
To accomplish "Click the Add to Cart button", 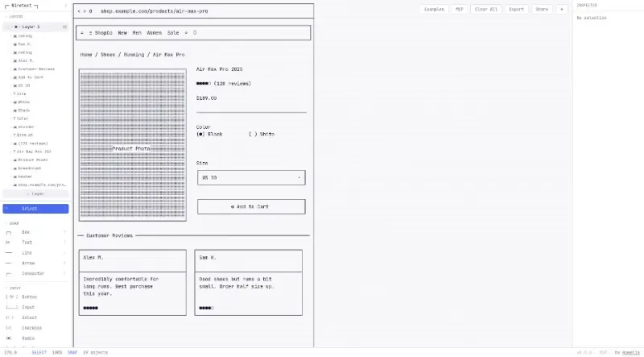I will 251,206.
